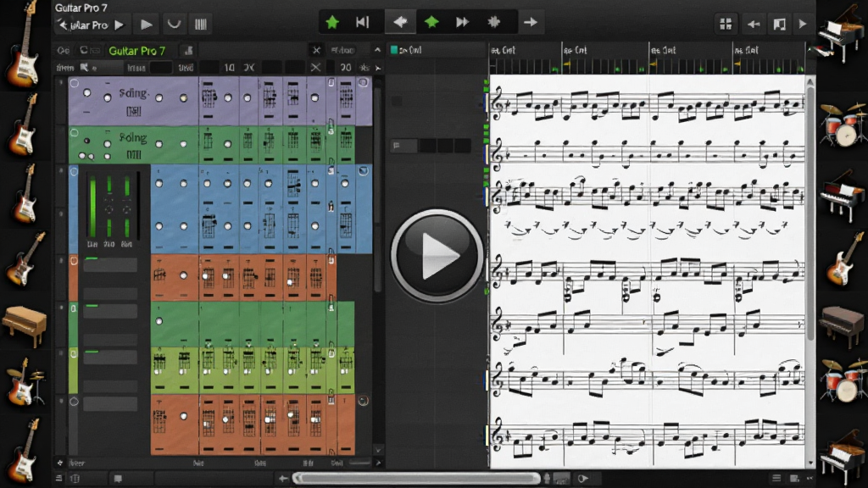868x488 pixels.
Task: Select the dark brown upright piano in right sidebar
Action: 843,327
